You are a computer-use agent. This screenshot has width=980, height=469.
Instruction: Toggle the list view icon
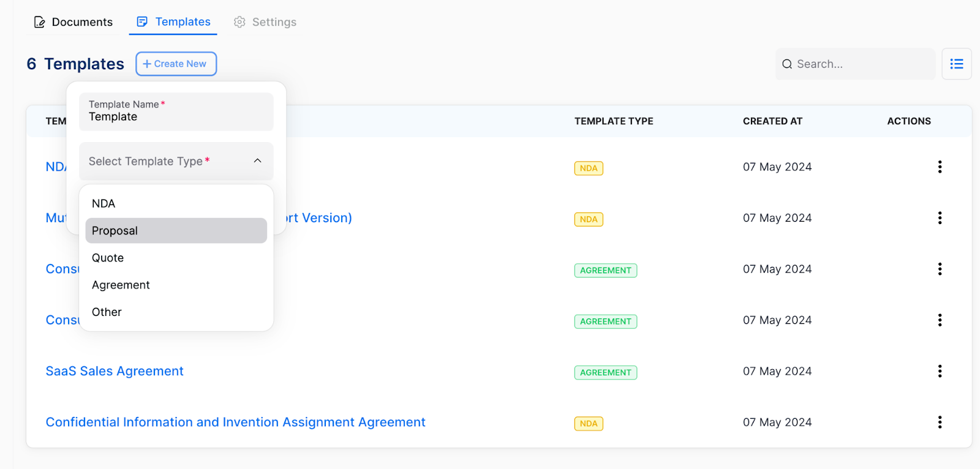pyautogui.click(x=957, y=64)
